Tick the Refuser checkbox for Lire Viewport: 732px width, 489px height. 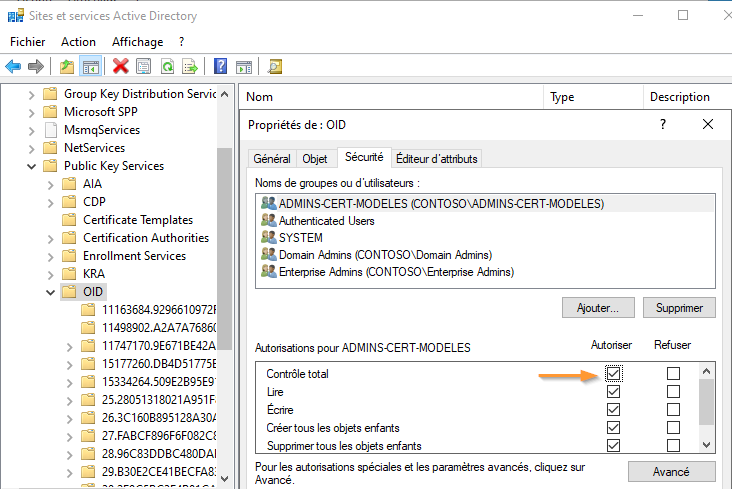[x=673, y=392]
